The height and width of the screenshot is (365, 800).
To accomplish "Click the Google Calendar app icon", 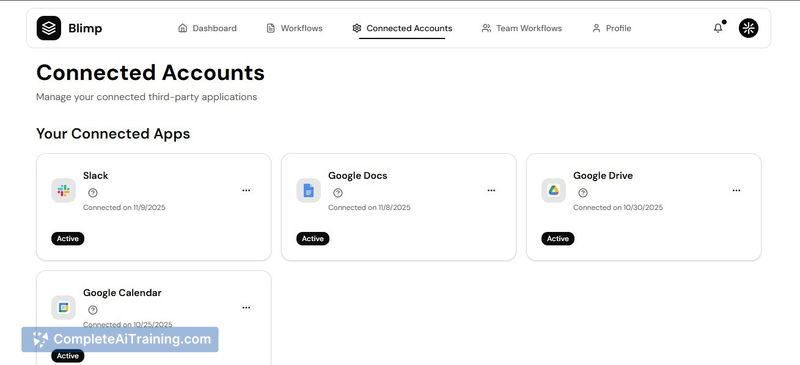I will (63, 307).
